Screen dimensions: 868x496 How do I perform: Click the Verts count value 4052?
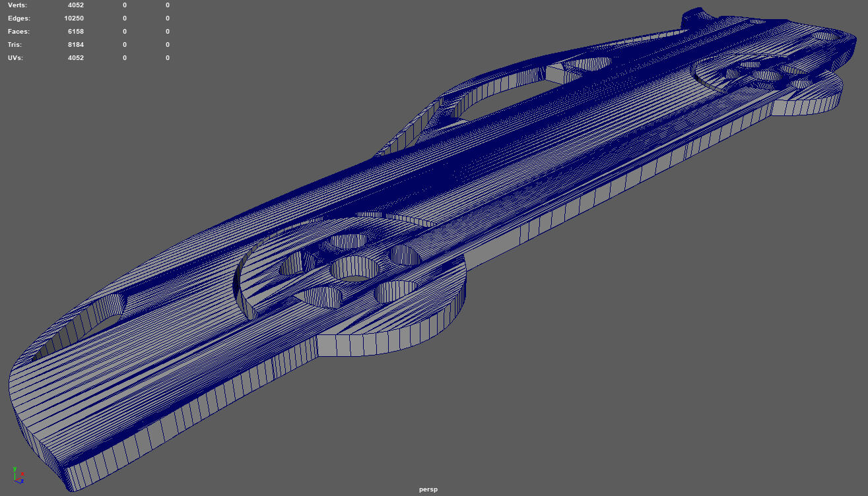pos(75,5)
